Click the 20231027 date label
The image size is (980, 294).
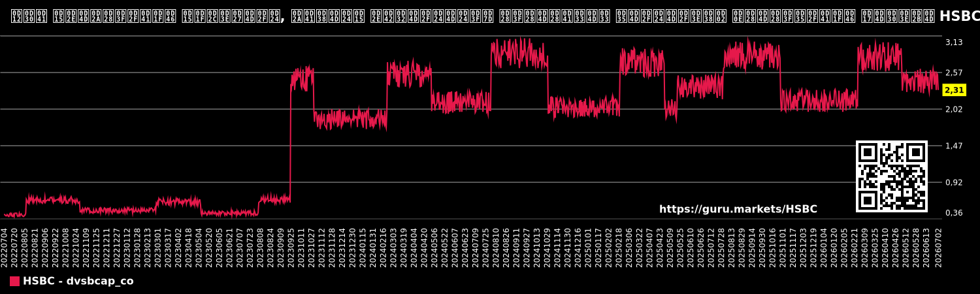point(312,247)
